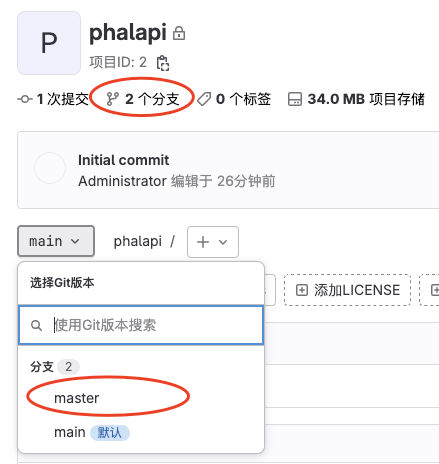
Task: Click the plus icon in 添加LICENSE
Action: point(302,290)
